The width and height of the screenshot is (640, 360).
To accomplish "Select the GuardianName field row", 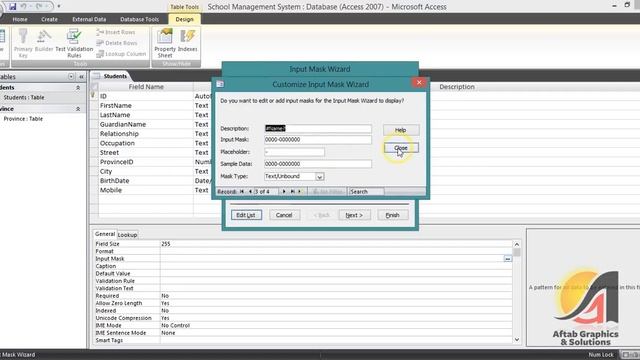I will point(123,124).
